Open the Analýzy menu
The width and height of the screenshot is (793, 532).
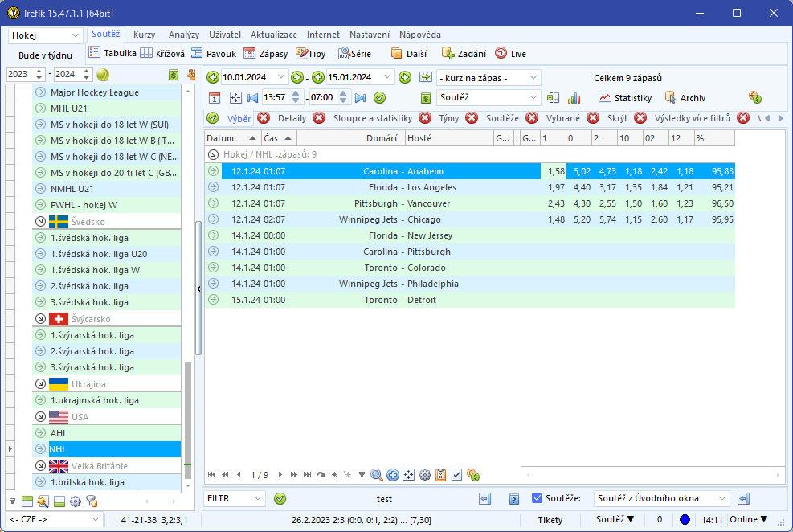tap(183, 35)
